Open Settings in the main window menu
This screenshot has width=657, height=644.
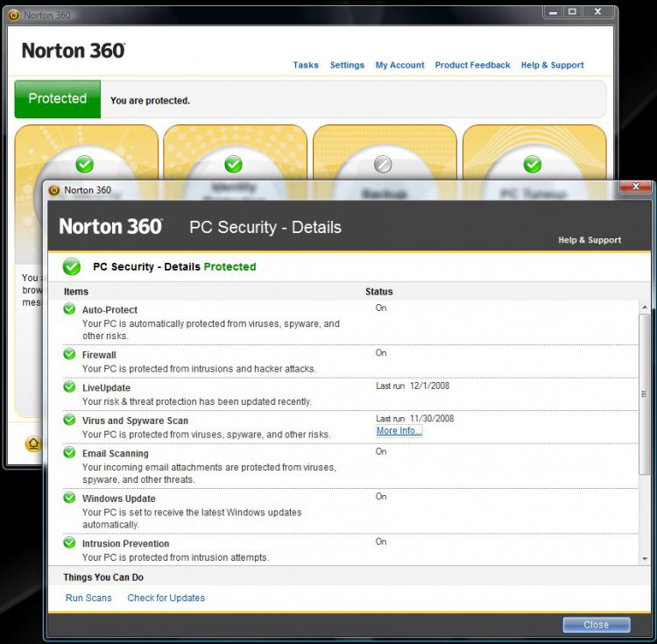[348, 65]
